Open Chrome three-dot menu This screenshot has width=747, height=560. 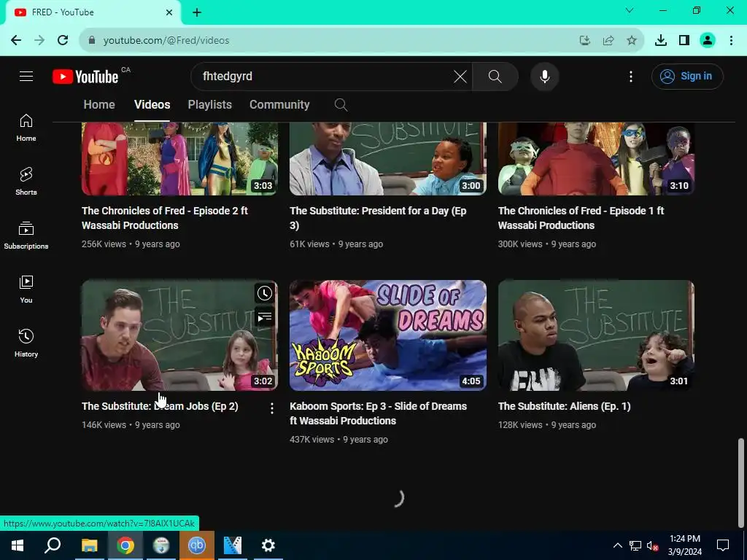(x=731, y=41)
